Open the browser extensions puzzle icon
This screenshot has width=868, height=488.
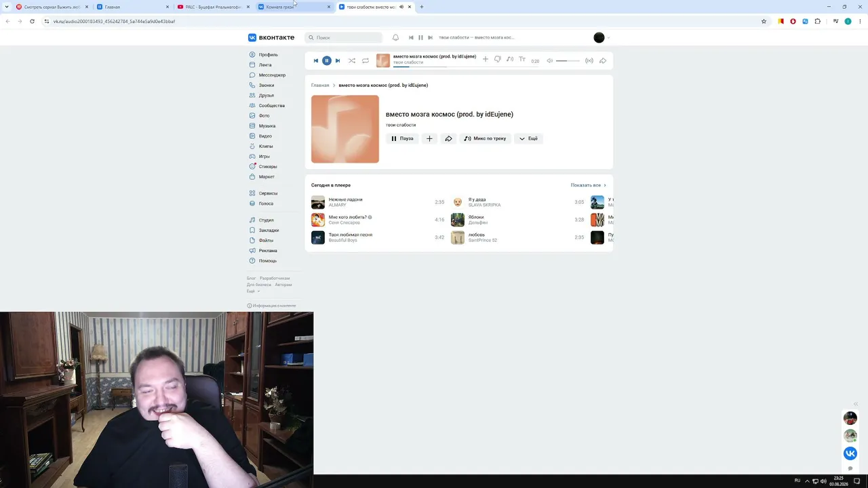[x=817, y=21]
